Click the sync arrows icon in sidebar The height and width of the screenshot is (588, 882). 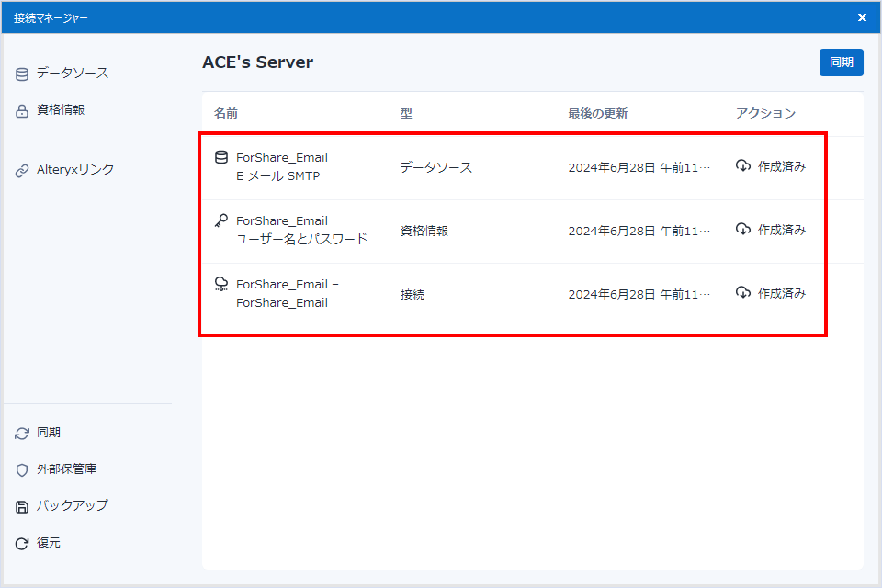coord(22,433)
